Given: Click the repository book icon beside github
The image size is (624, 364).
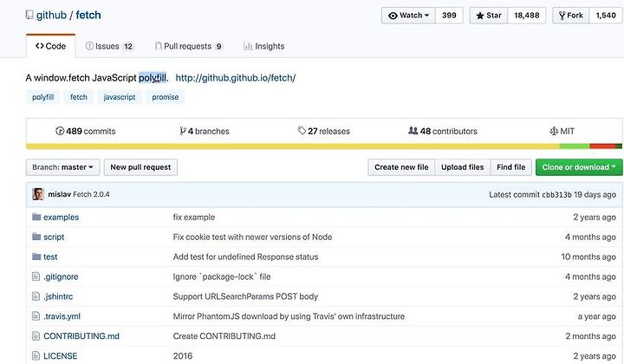Looking at the screenshot, I should click(x=29, y=15).
